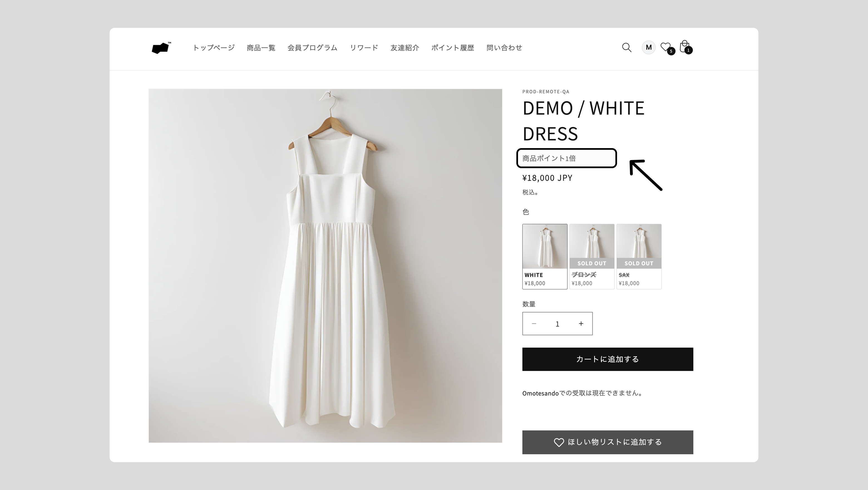The height and width of the screenshot is (490, 868).
Task: Open the shopping cart bag icon
Action: (684, 47)
